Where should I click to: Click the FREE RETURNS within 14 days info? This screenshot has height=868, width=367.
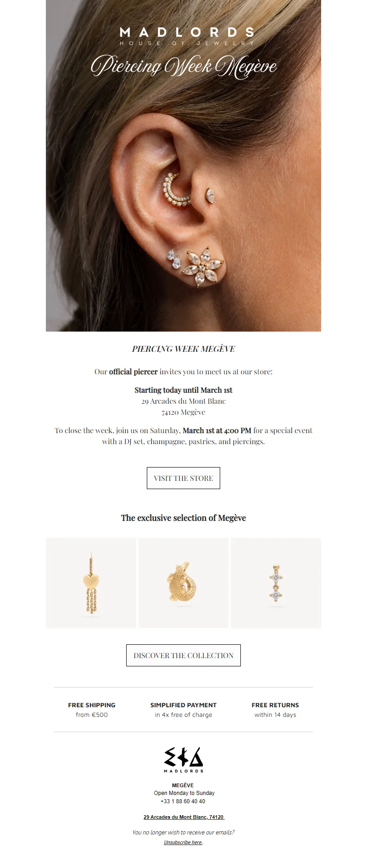[x=275, y=710]
